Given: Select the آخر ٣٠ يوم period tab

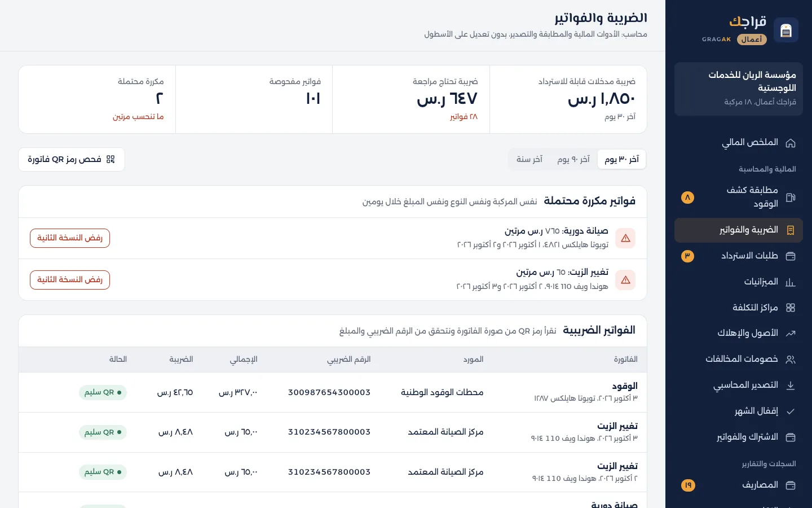Looking at the screenshot, I should click(621, 160).
